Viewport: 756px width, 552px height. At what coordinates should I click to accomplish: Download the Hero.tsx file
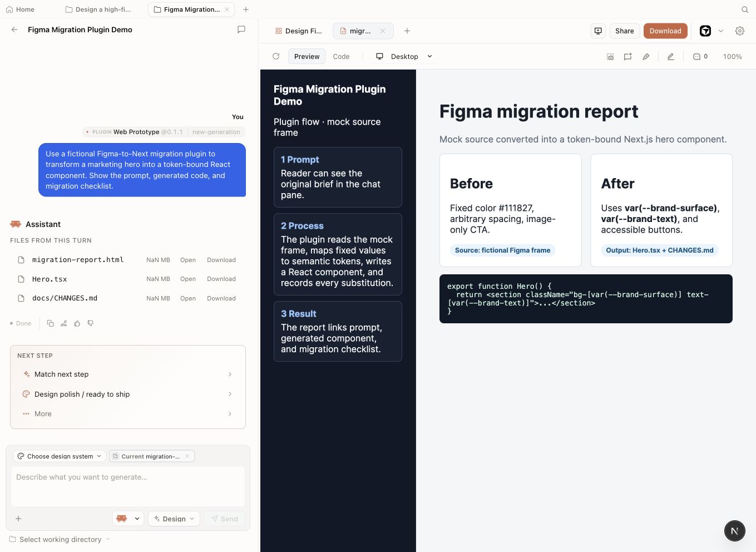221,279
